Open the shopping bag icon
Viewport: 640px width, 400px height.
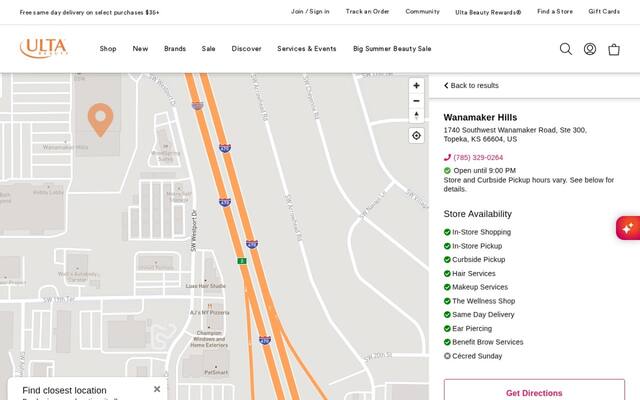[613, 49]
